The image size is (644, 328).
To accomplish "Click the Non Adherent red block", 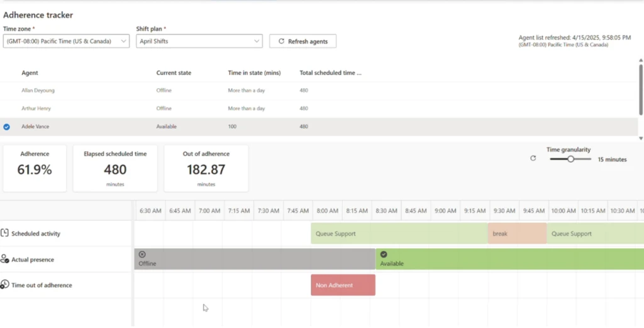I will [343, 285].
